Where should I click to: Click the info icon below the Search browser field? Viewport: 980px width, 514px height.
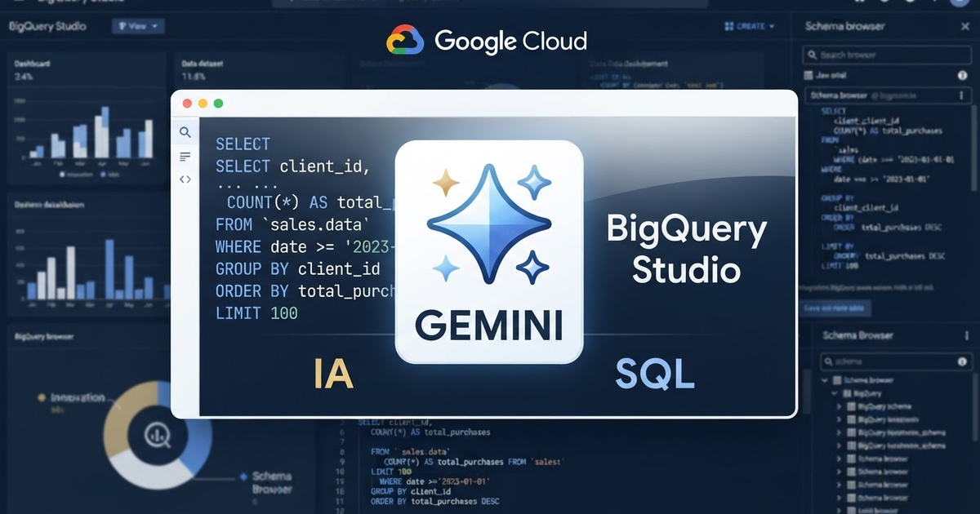[962, 75]
